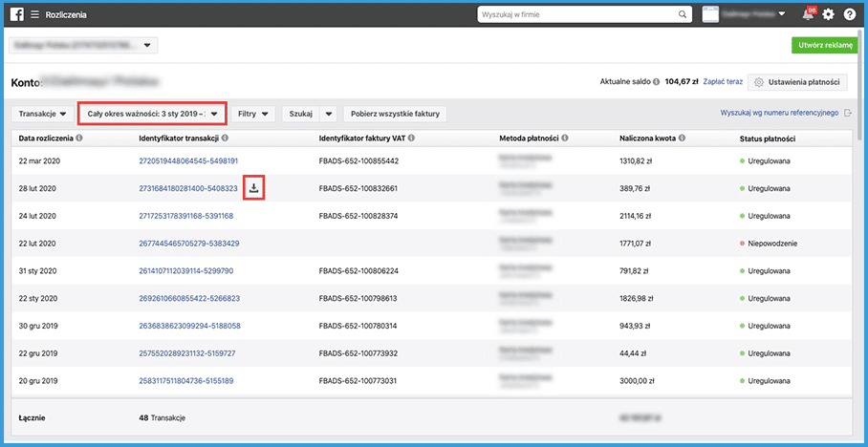Image resolution: width=868 pixels, height=447 pixels.
Task: Click Pobierz wszystkie faktury button
Action: [395, 114]
